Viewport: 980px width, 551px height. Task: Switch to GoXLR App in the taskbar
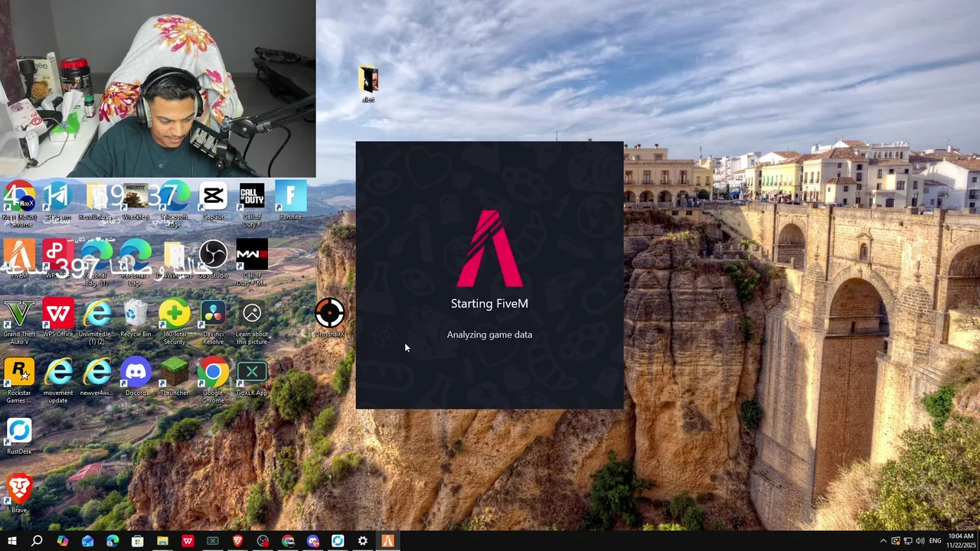pyautogui.click(x=213, y=541)
